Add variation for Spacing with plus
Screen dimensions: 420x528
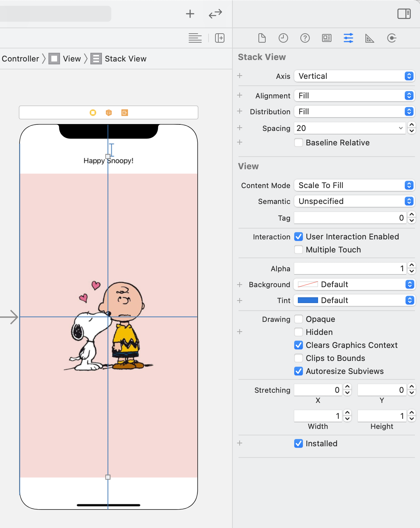click(240, 128)
